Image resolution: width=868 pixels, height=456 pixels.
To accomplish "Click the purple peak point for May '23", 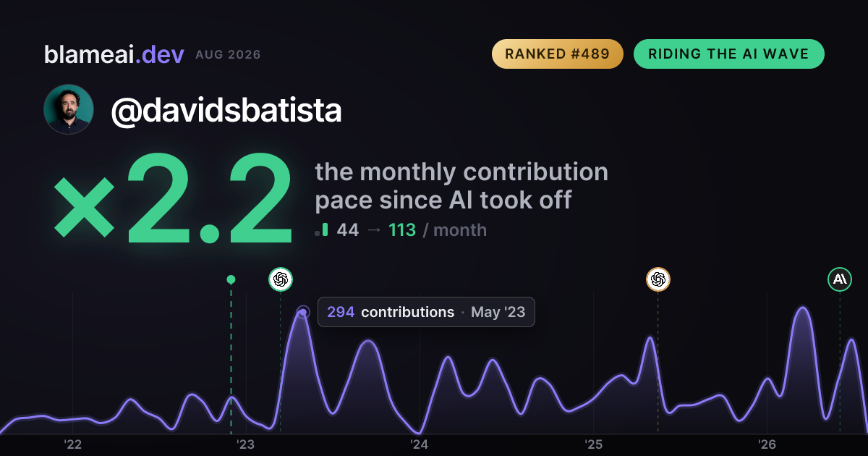I will 303,313.
